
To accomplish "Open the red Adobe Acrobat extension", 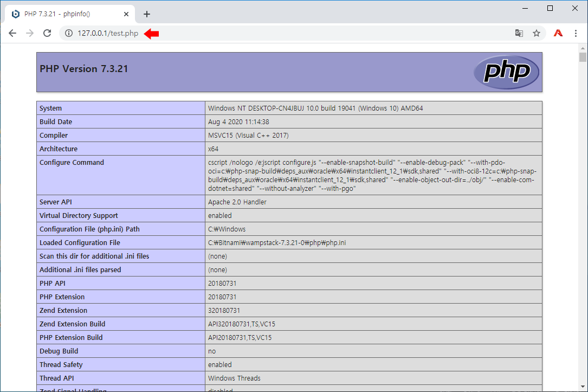I will tap(558, 34).
